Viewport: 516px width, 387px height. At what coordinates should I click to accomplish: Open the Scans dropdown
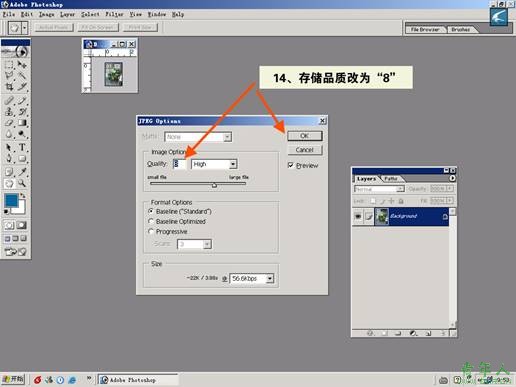207,244
